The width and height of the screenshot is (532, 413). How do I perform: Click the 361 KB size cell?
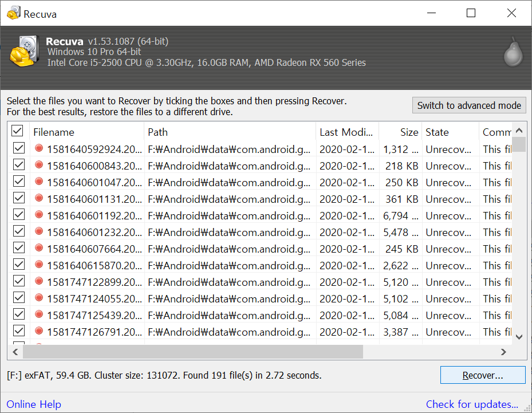click(401, 199)
